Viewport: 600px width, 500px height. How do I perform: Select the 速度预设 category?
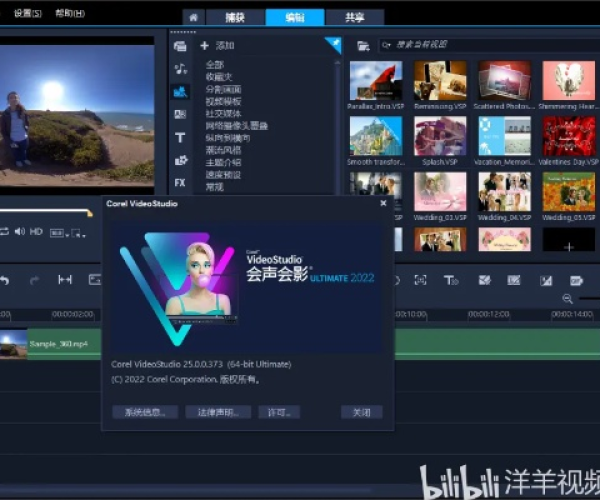click(223, 174)
